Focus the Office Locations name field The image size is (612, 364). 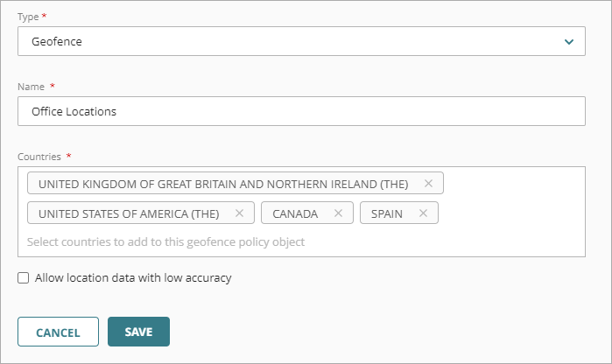(x=301, y=111)
